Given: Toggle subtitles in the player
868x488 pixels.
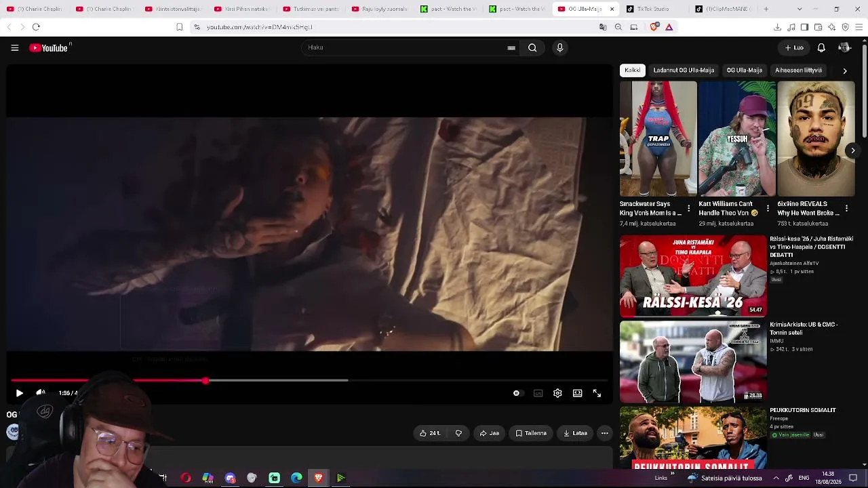Looking at the screenshot, I should click(x=538, y=393).
